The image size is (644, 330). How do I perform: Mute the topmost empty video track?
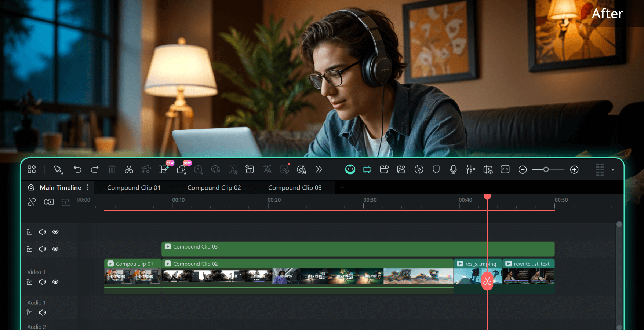(x=43, y=232)
